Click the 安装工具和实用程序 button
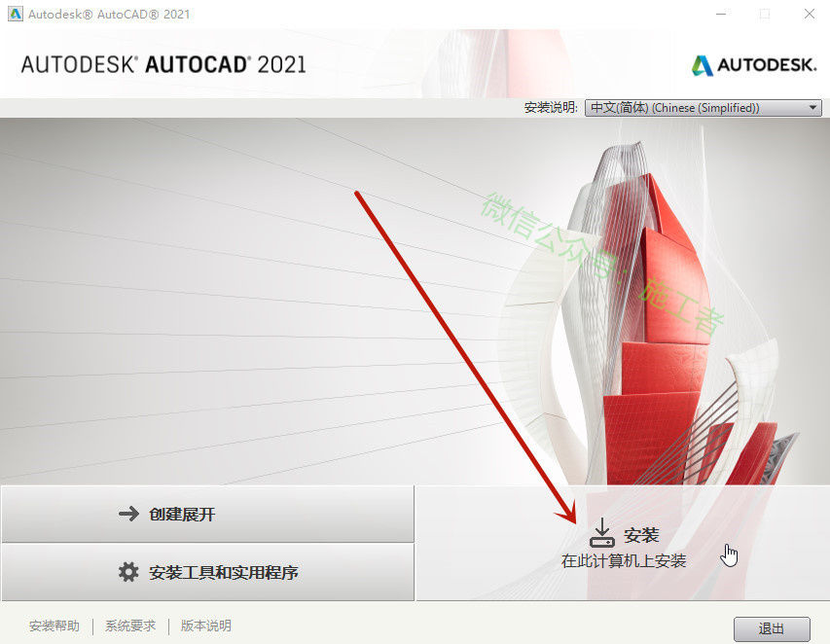The height and width of the screenshot is (644, 830). (x=207, y=572)
